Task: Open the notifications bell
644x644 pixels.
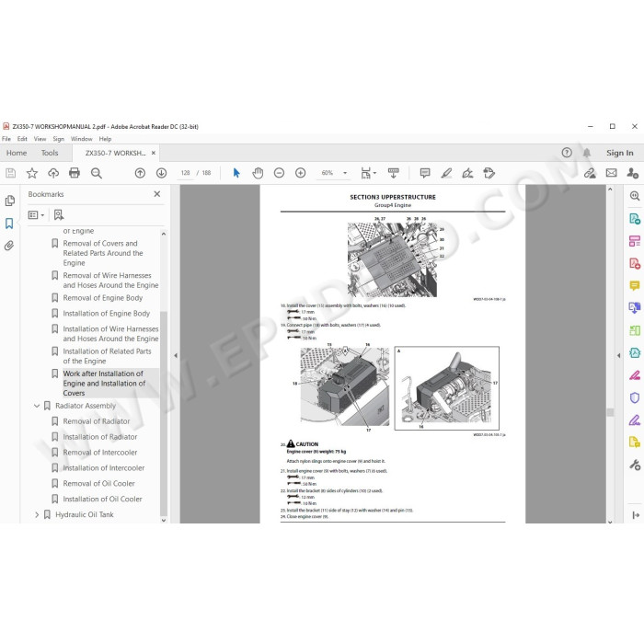Action: [x=587, y=153]
